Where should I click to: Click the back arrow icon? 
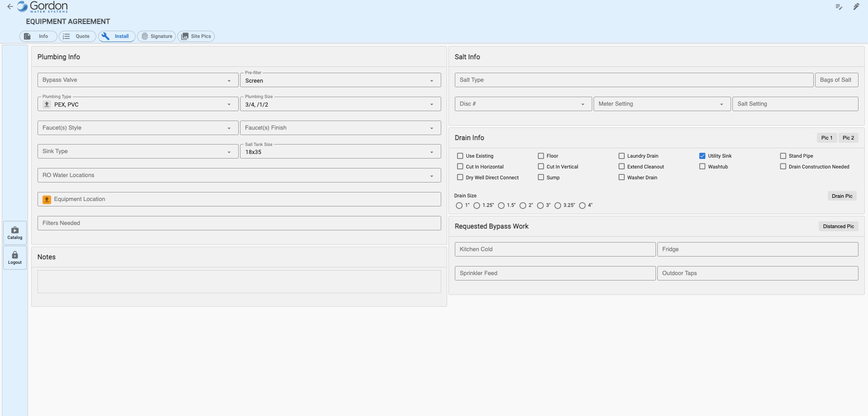click(x=10, y=7)
